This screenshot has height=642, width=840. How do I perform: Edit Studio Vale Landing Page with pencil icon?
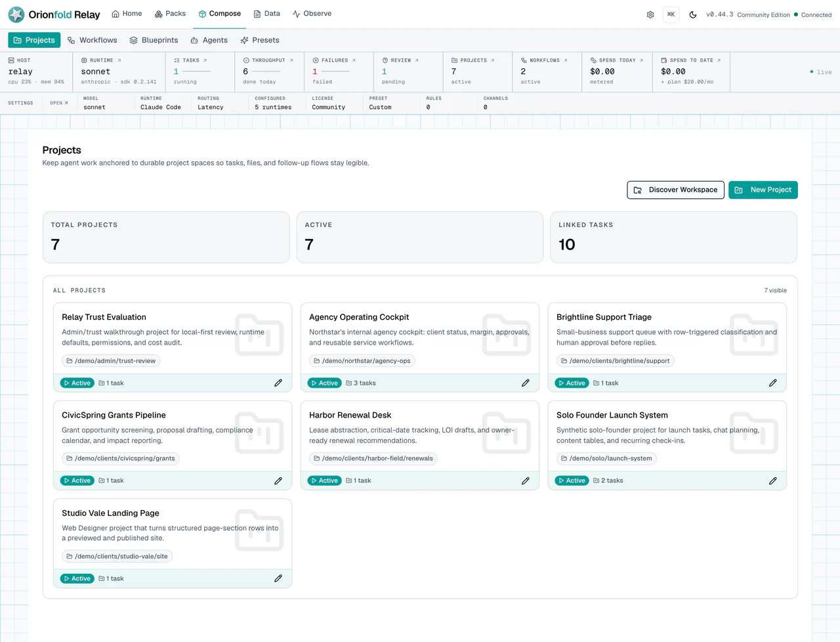pos(278,578)
